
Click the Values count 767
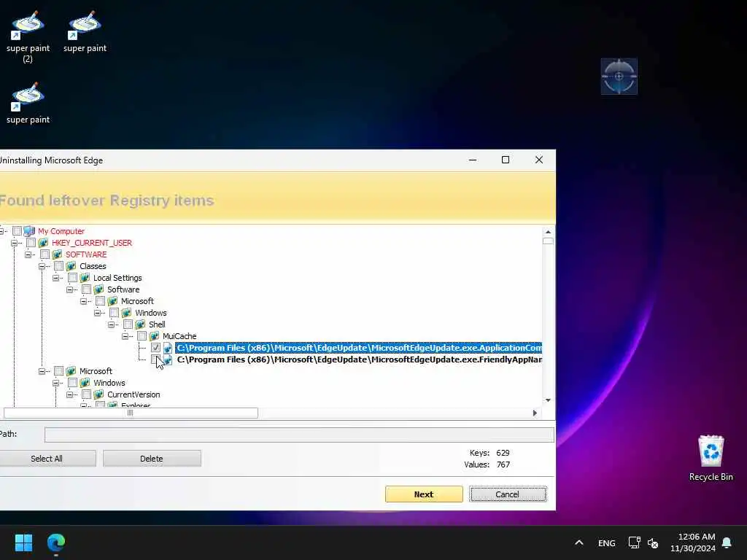[503, 464]
